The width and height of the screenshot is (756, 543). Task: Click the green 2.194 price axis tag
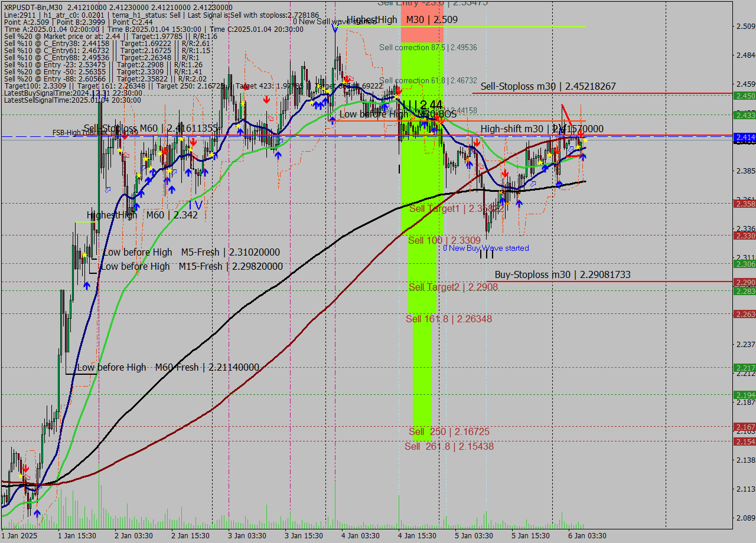[x=744, y=395]
